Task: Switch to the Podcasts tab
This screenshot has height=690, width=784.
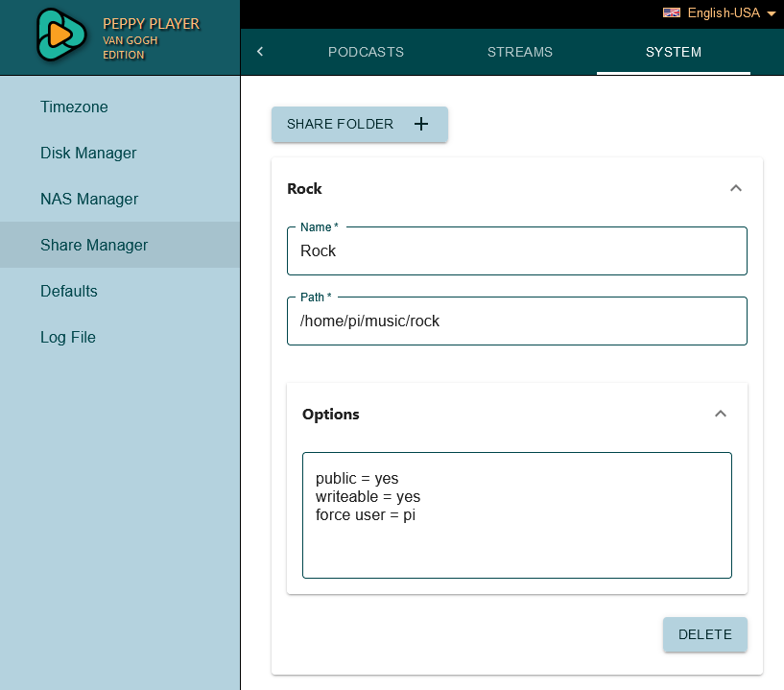Action: pos(366,52)
